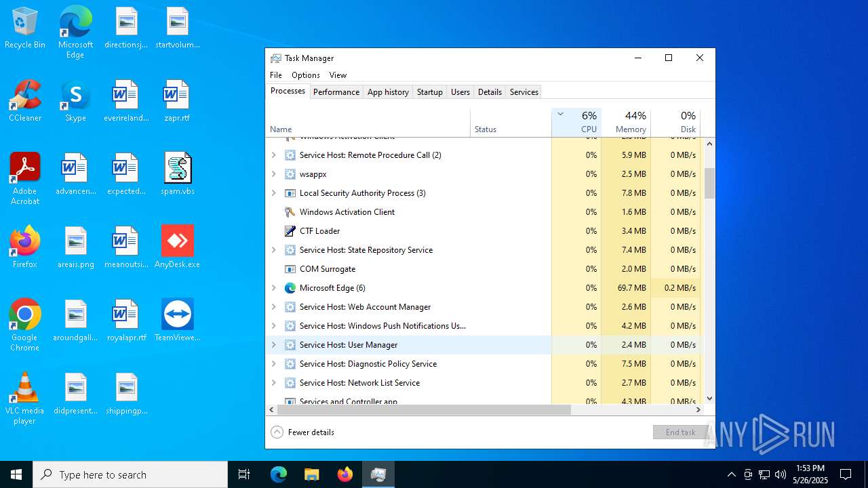The image size is (868, 488).
Task: Open Task View from taskbar
Action: (244, 474)
